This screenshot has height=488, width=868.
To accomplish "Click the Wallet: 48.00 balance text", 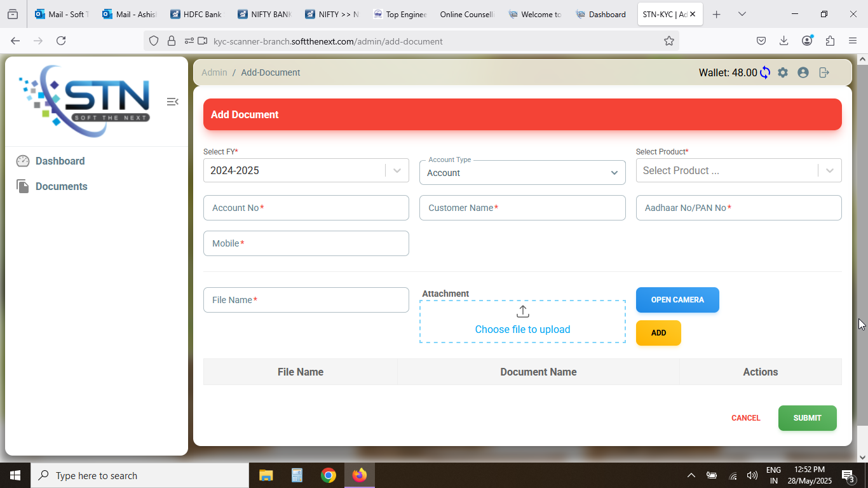I will pos(728,72).
